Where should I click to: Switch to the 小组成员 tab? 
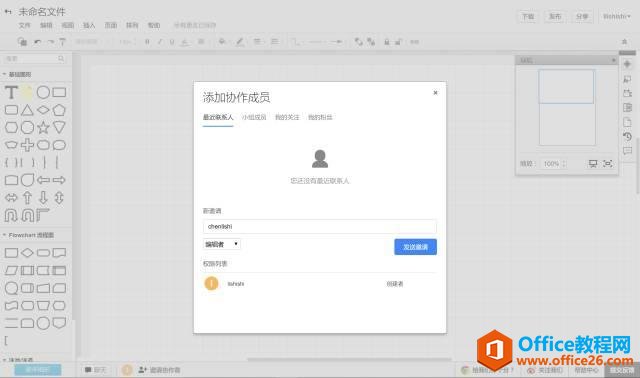pyautogui.click(x=254, y=117)
